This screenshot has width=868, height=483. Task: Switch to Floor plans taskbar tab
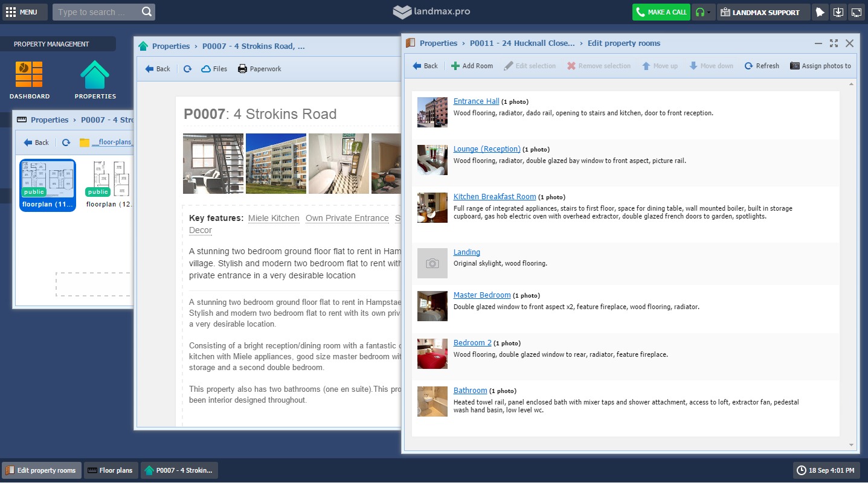tap(110, 470)
